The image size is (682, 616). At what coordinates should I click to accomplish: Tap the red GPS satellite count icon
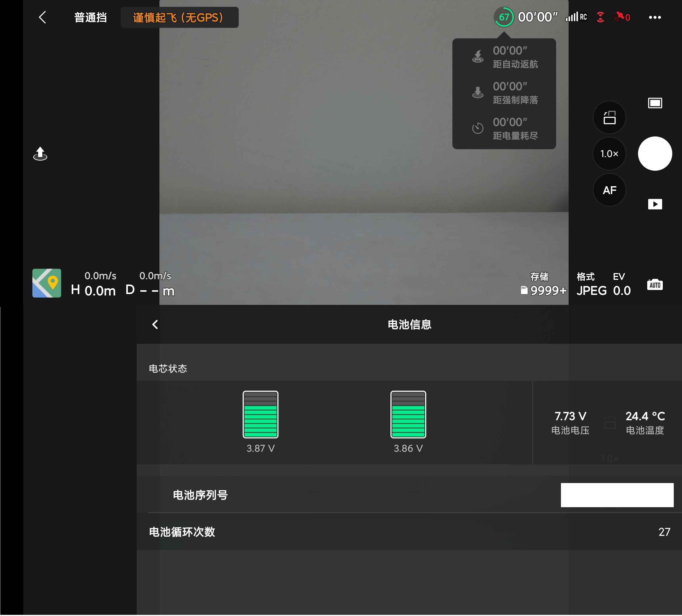click(622, 17)
